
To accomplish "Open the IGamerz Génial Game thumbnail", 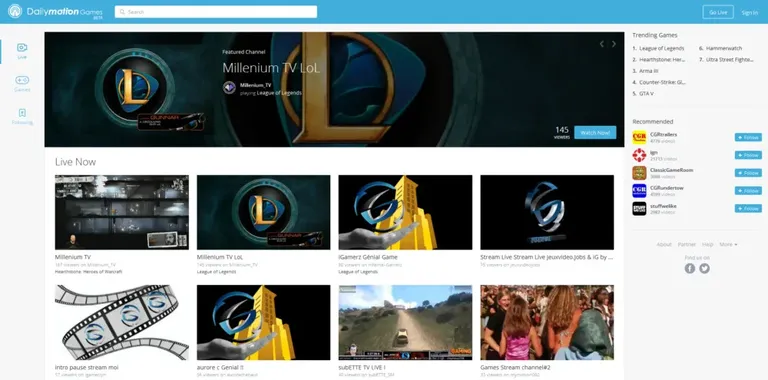I will pyautogui.click(x=405, y=212).
